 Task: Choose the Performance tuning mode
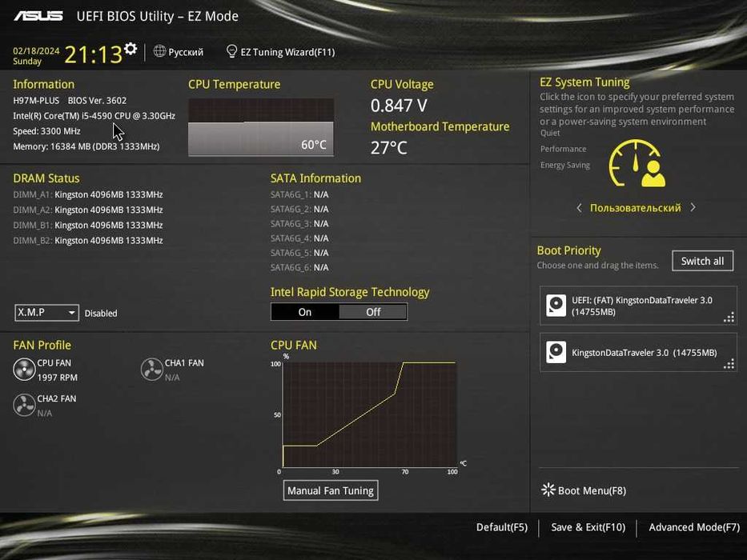pyautogui.click(x=563, y=149)
